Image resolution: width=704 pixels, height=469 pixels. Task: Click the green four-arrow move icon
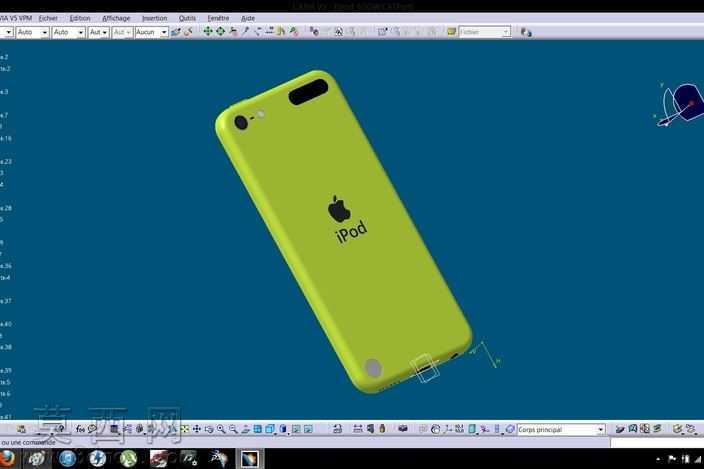tap(207, 31)
